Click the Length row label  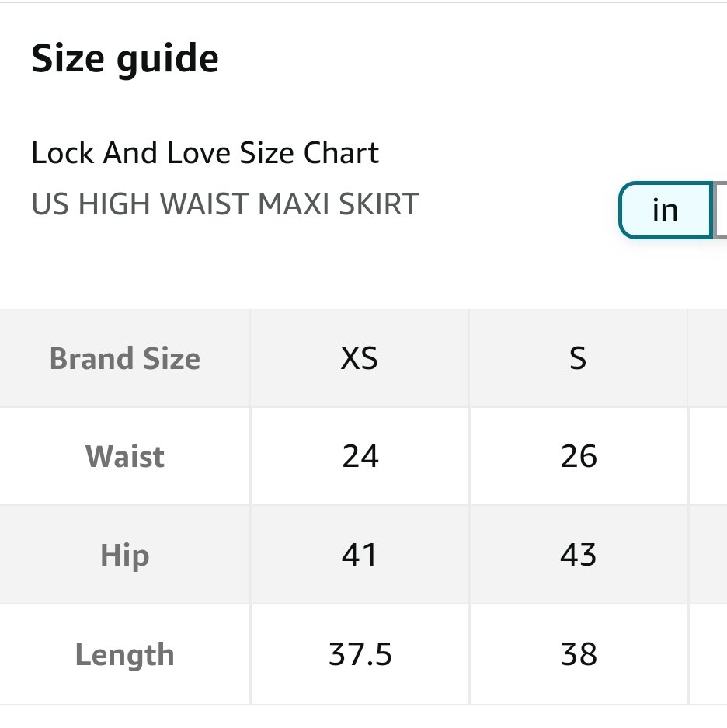[125, 655]
